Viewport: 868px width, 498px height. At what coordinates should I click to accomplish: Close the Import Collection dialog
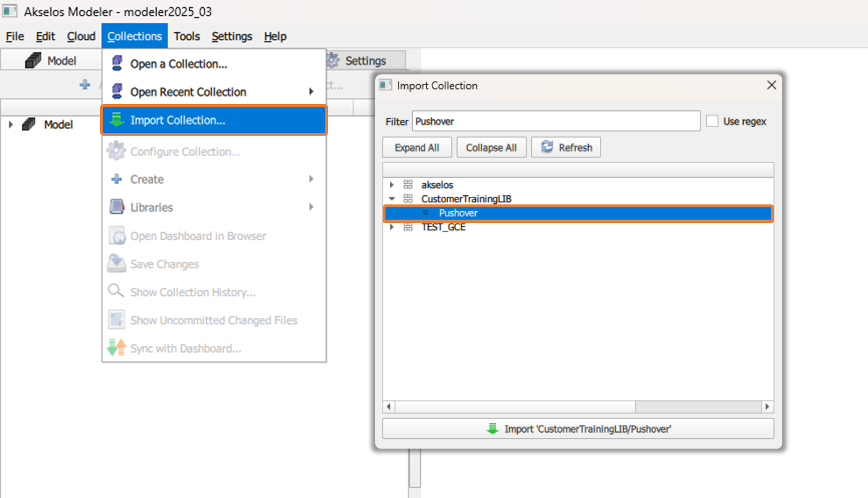point(771,85)
